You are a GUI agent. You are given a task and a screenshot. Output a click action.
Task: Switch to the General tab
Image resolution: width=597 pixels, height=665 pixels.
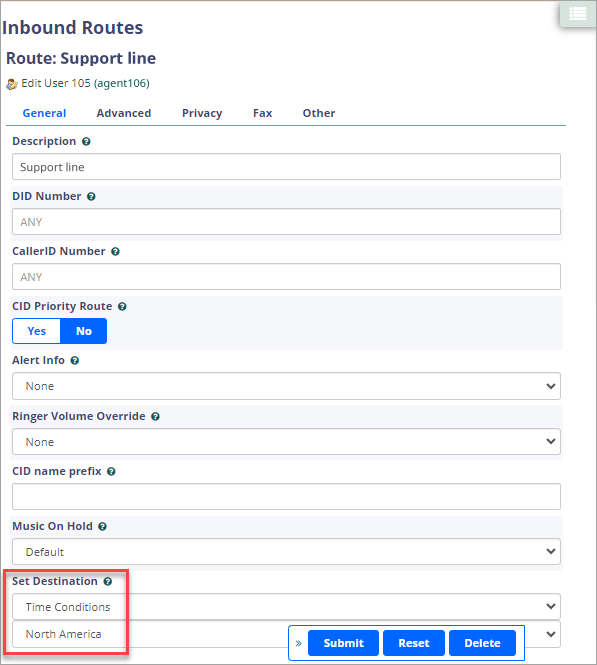(x=44, y=113)
